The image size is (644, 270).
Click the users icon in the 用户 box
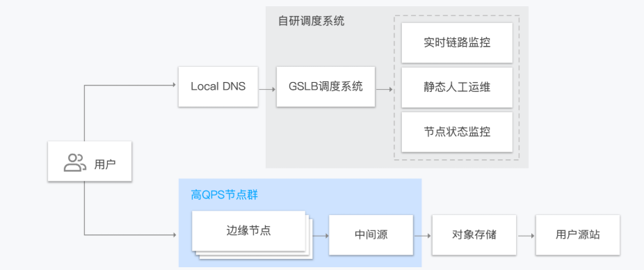pos(74,163)
